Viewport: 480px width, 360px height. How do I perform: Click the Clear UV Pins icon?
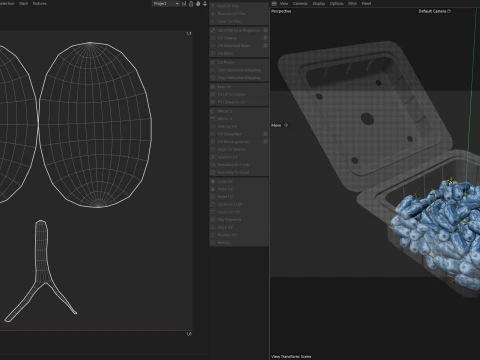click(x=213, y=21)
